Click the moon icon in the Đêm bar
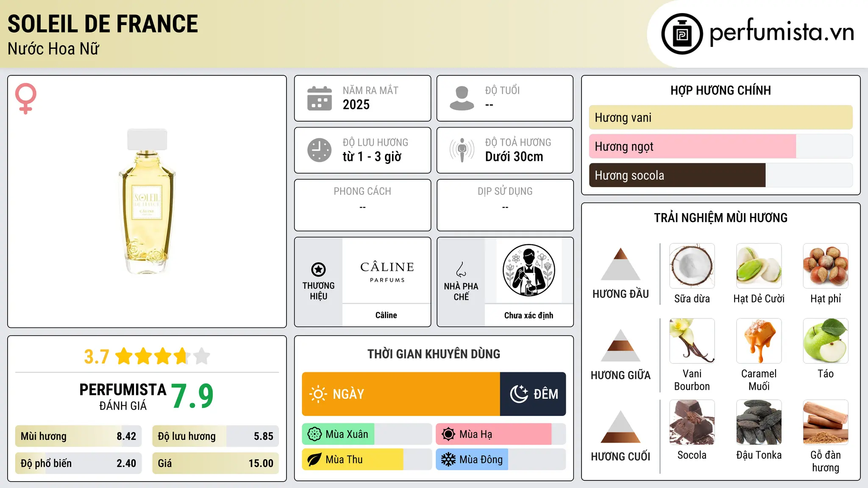Screen dimensions: 868x488 [519, 394]
